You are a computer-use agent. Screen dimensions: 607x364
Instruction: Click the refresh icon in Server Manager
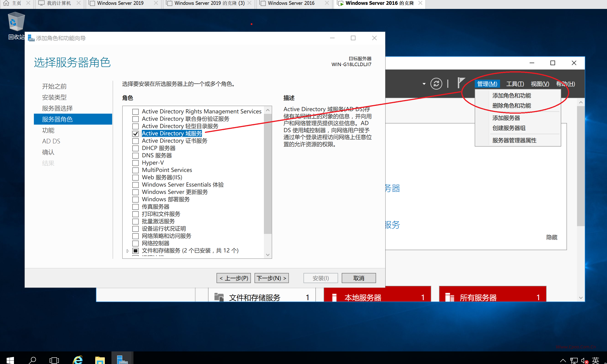436,84
